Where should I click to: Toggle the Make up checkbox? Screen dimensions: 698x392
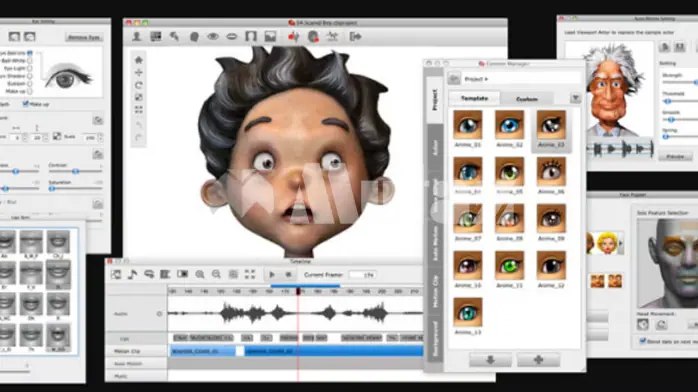click(x=25, y=104)
